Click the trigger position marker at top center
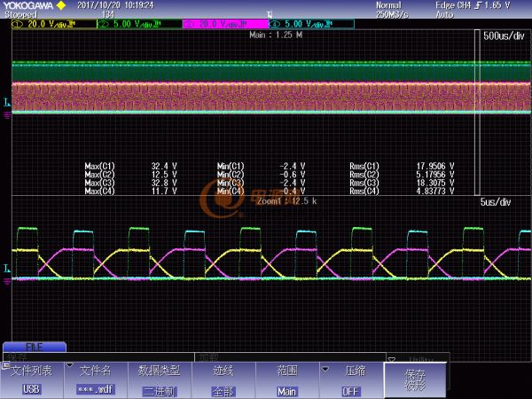 click(270, 14)
